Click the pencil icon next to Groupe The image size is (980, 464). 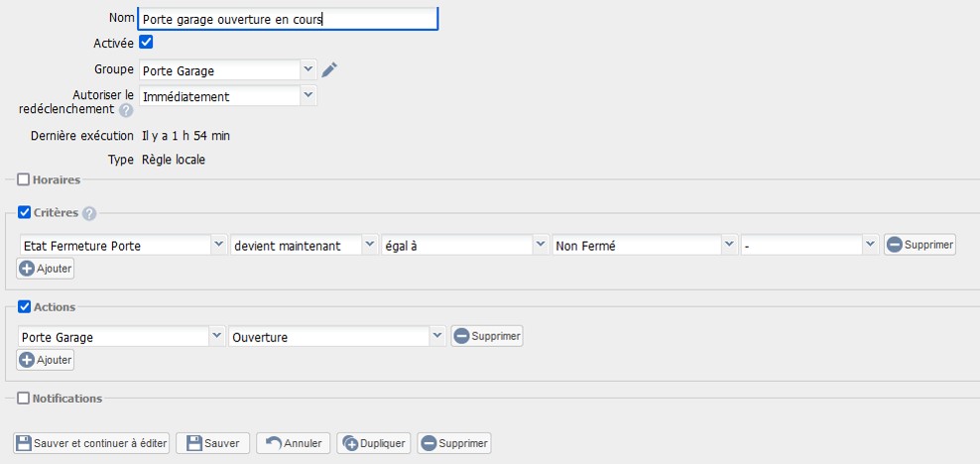coord(330,69)
